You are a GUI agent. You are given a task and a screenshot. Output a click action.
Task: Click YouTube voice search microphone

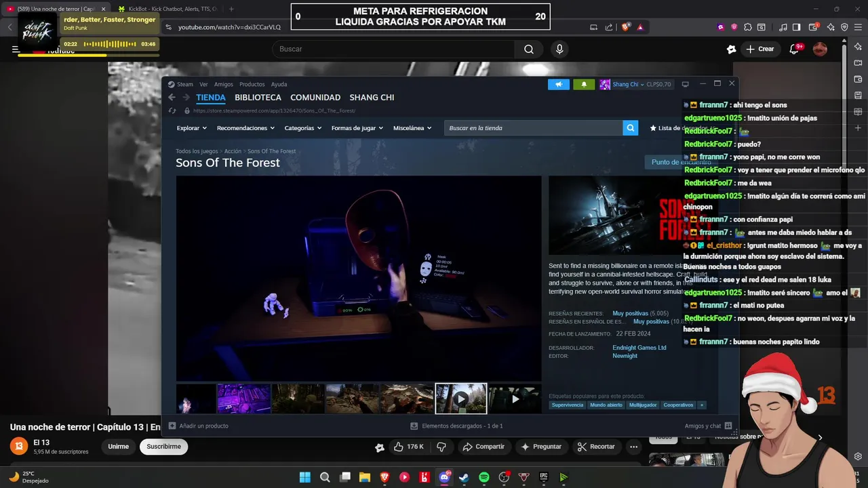pyautogui.click(x=559, y=49)
